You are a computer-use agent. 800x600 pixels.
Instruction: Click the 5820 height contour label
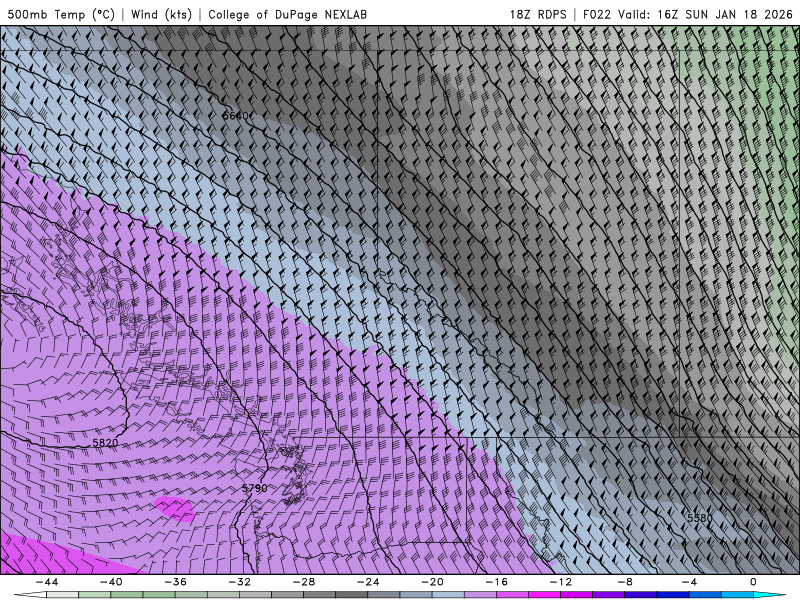105,442
